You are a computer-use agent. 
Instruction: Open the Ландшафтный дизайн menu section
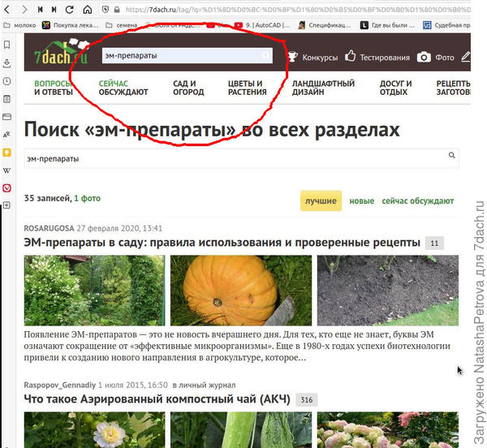[x=323, y=88]
